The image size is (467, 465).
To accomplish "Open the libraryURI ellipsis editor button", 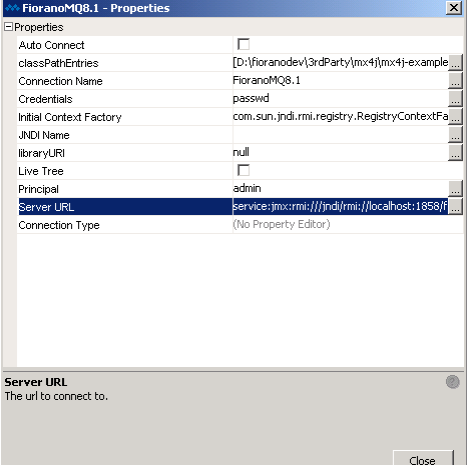I will pyautogui.click(x=455, y=153).
